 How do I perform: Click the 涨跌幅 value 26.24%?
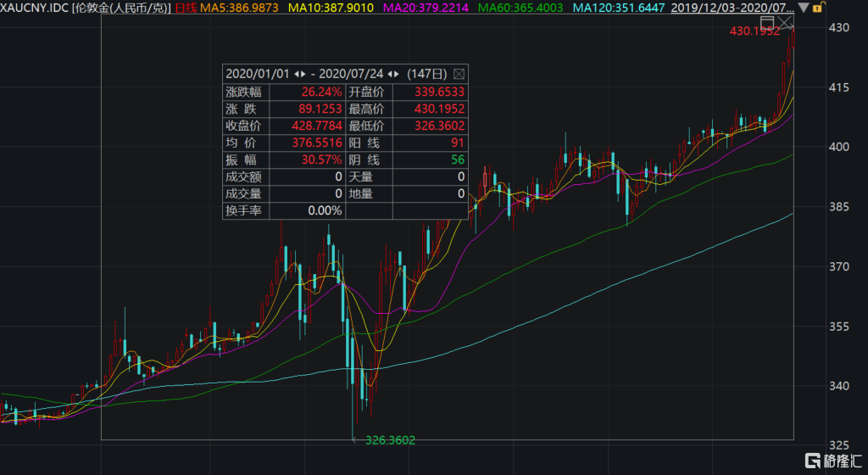point(321,92)
